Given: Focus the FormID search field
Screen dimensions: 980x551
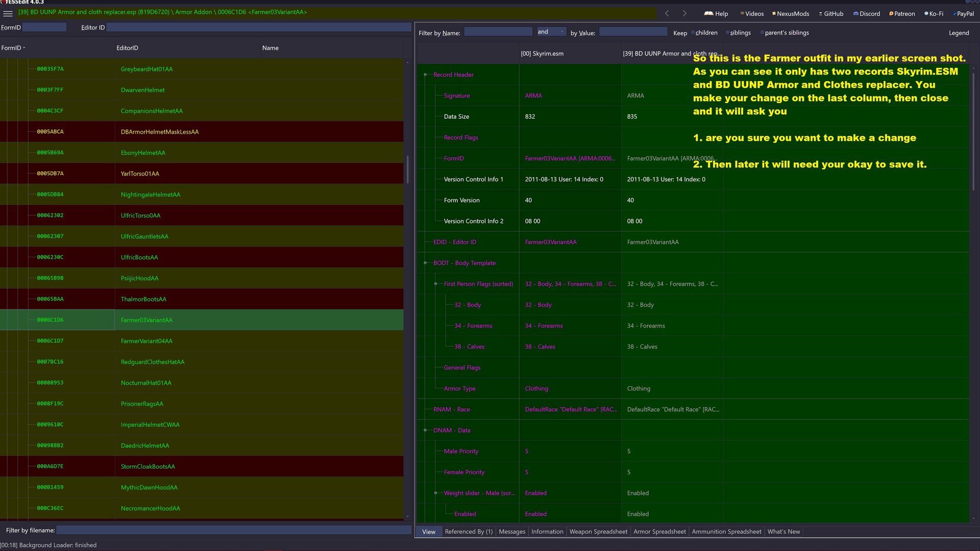Looking at the screenshot, I should [x=44, y=27].
